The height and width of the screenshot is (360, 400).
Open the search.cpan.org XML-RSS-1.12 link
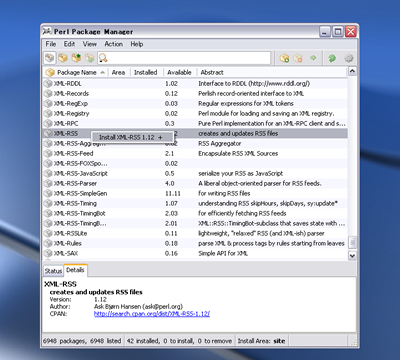click(152, 314)
